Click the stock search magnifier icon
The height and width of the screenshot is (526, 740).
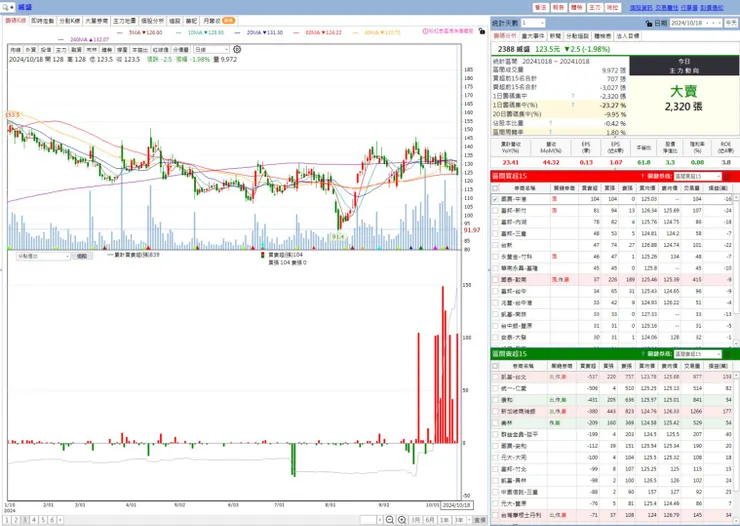point(5,8)
